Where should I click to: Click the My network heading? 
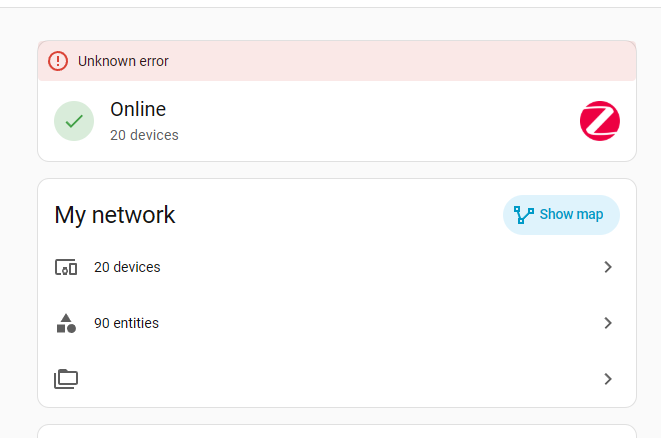[115, 215]
